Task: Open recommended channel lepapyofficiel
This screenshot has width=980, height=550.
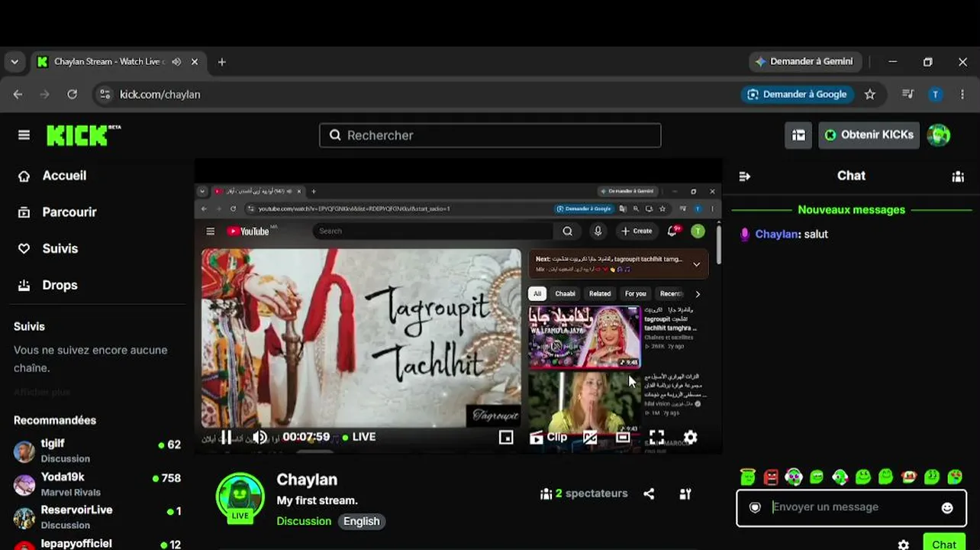Action: [97, 544]
